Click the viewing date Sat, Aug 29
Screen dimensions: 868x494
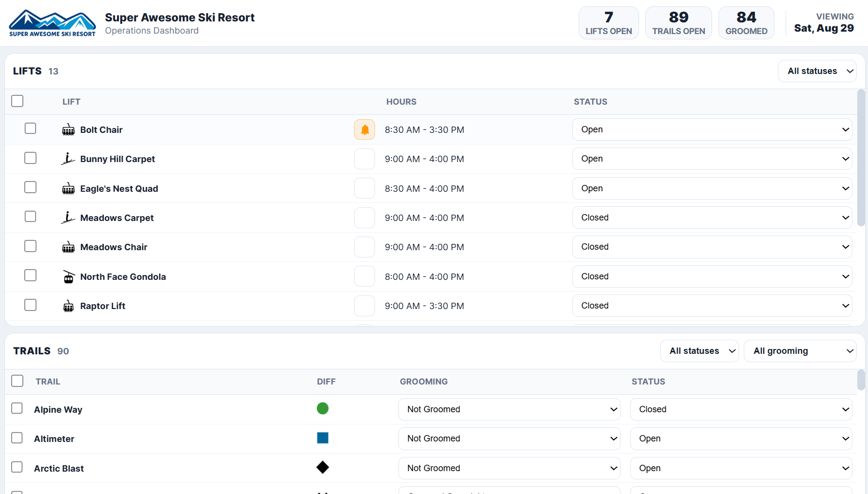tap(824, 28)
